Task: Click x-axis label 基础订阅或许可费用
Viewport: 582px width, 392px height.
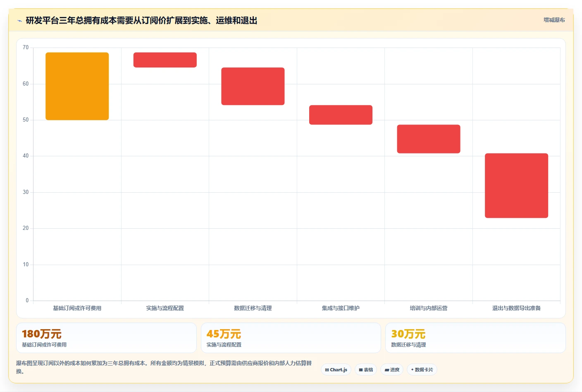Action: 77,308
